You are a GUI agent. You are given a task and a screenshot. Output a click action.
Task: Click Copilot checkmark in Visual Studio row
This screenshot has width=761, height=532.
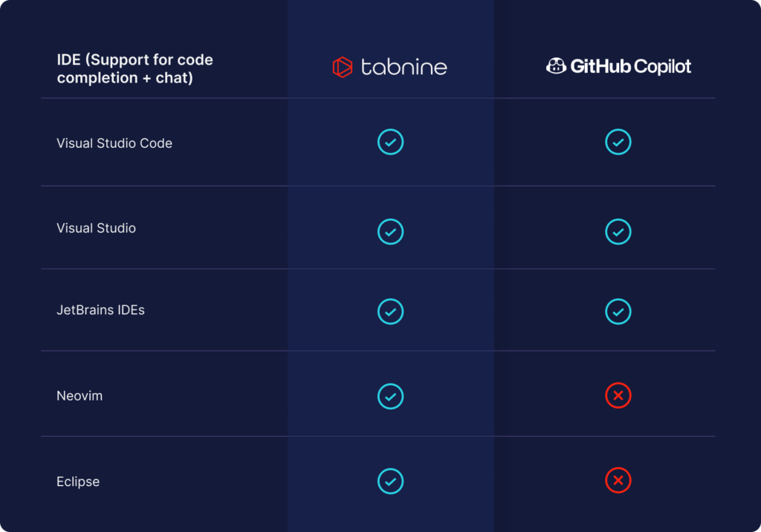click(618, 232)
